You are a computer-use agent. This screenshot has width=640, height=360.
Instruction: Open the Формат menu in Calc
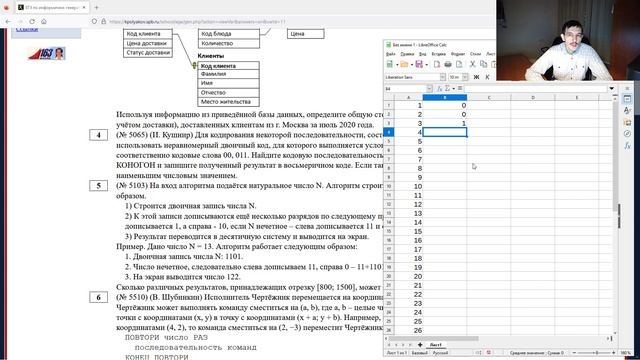(x=458, y=54)
